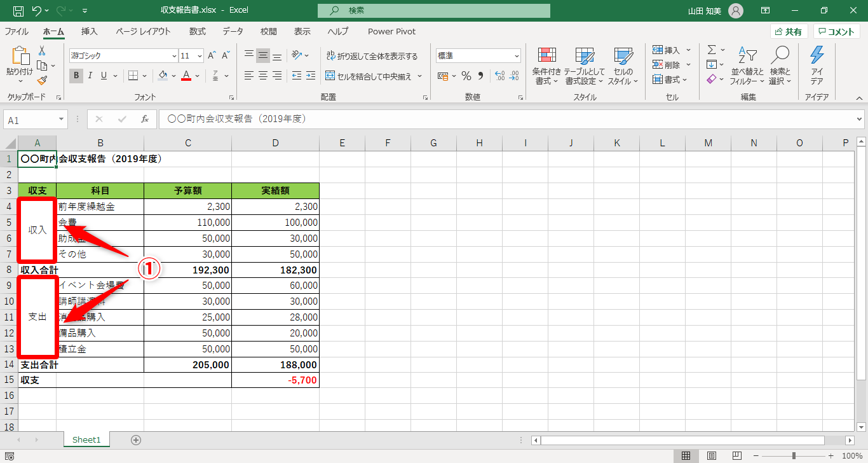Screen dimensions: 868x463
Task: Open Conditional Formatting (条件付き書式)
Action: (547, 66)
